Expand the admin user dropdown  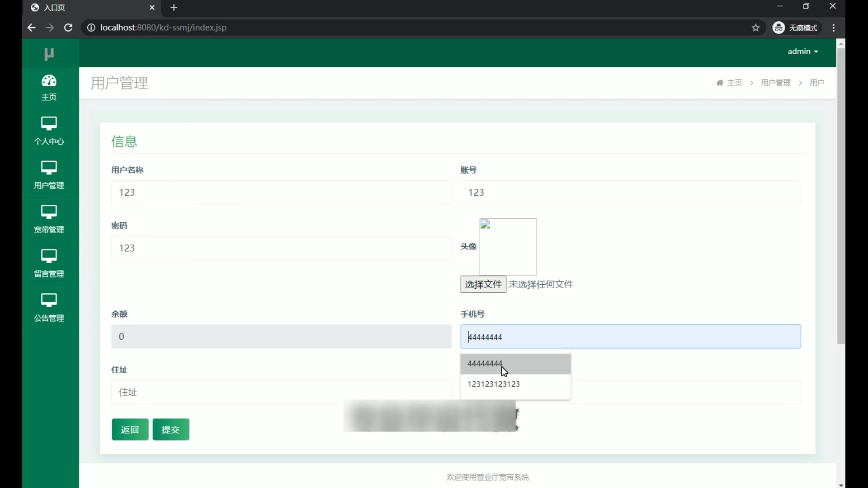click(x=803, y=52)
